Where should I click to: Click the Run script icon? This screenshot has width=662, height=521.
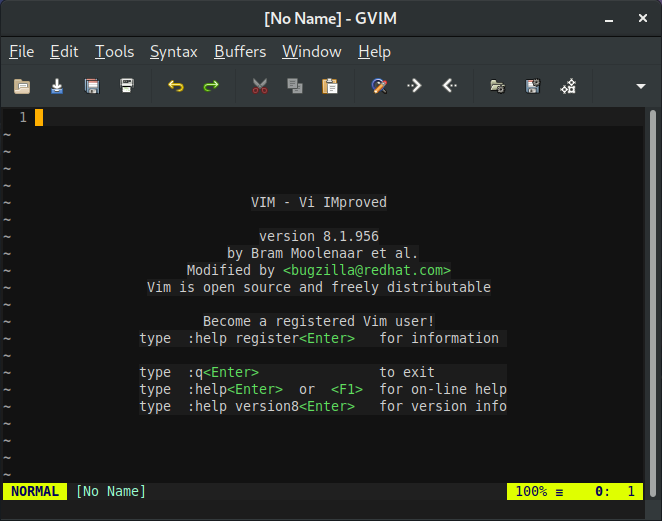[568, 86]
